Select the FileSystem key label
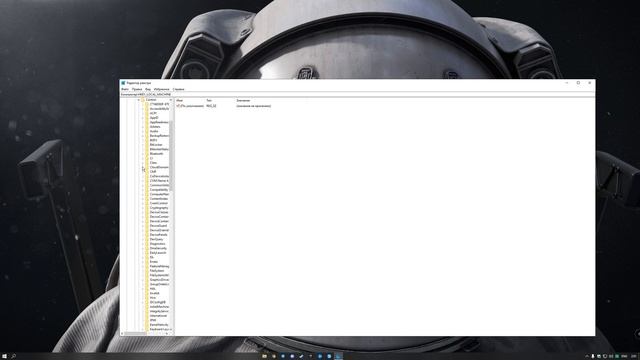 [x=157, y=271]
